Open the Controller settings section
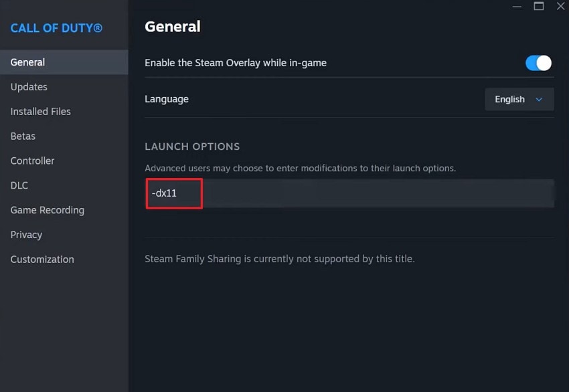Screen dimensions: 569x392 (32, 161)
